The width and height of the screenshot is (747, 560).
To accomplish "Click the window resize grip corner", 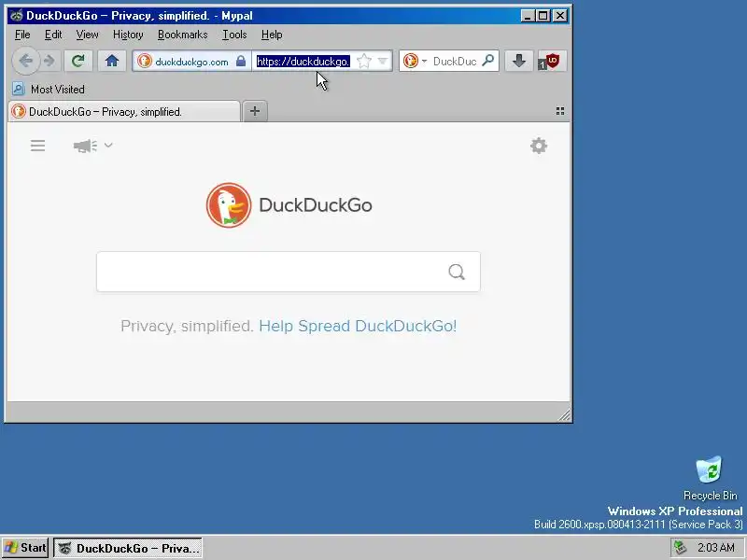I will [x=564, y=414].
